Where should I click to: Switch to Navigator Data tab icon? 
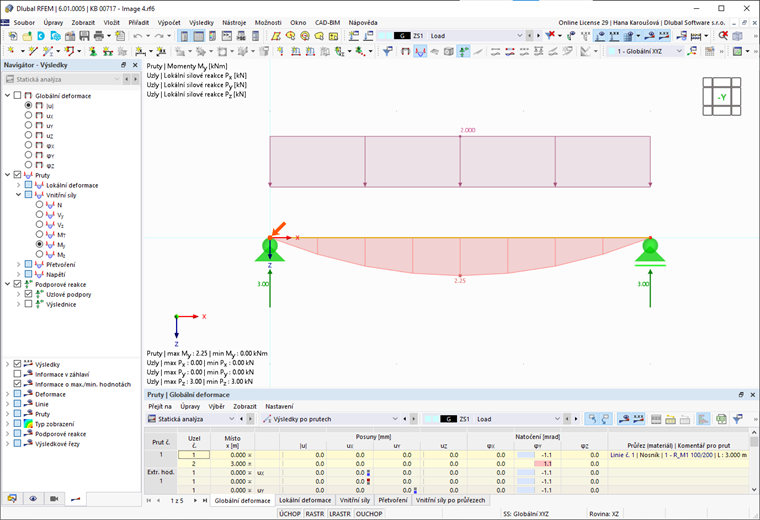tap(12, 499)
